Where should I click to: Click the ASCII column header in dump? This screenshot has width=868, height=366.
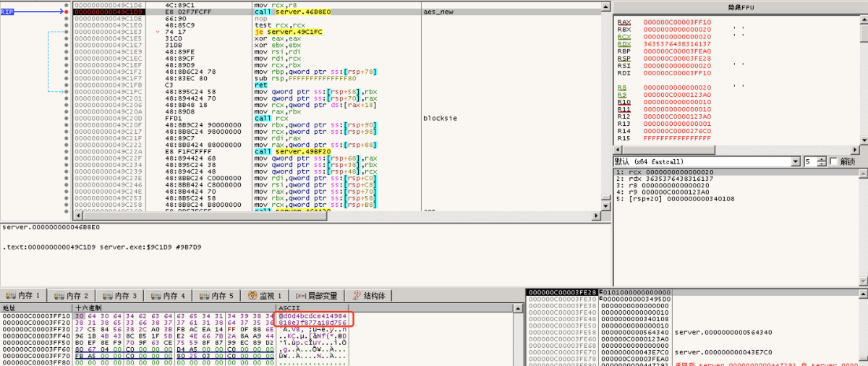(x=312, y=308)
